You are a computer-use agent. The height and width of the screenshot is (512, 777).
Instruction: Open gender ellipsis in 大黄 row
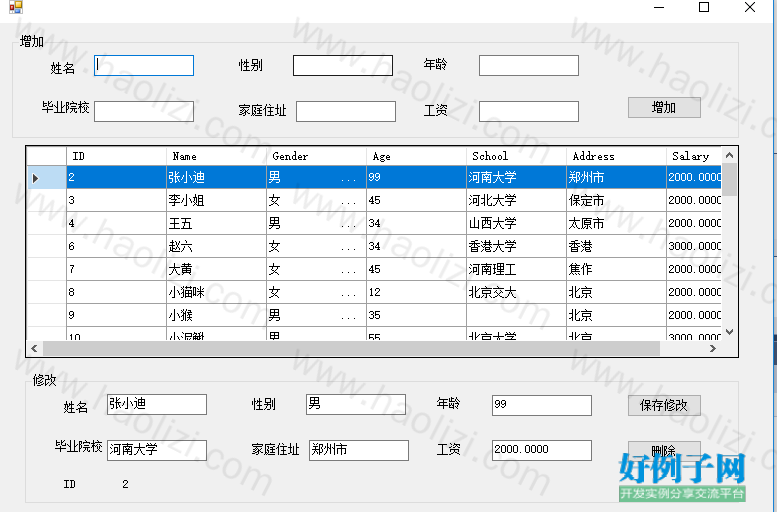(348, 271)
